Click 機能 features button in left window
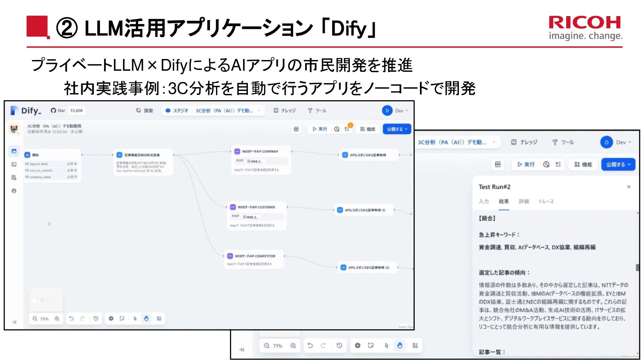 (367, 129)
